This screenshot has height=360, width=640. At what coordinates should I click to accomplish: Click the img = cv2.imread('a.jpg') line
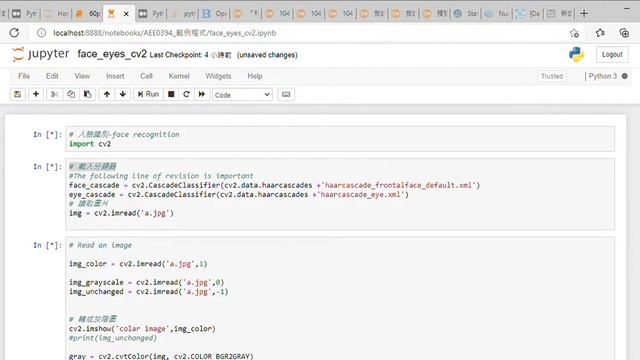pyautogui.click(x=121, y=213)
